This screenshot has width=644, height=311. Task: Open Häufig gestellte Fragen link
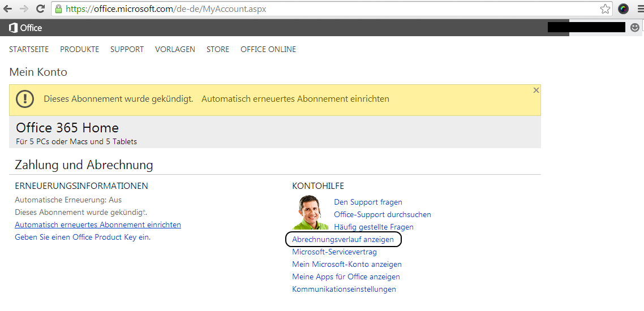[373, 227]
